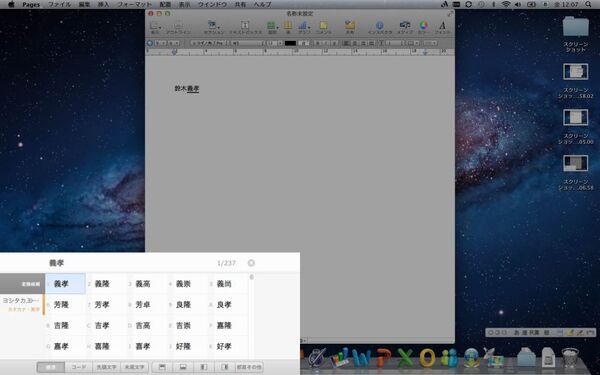Viewport: 600px width, 375px height.
Task: Click the candidate list scrollbar thumb
Action: point(251,277)
